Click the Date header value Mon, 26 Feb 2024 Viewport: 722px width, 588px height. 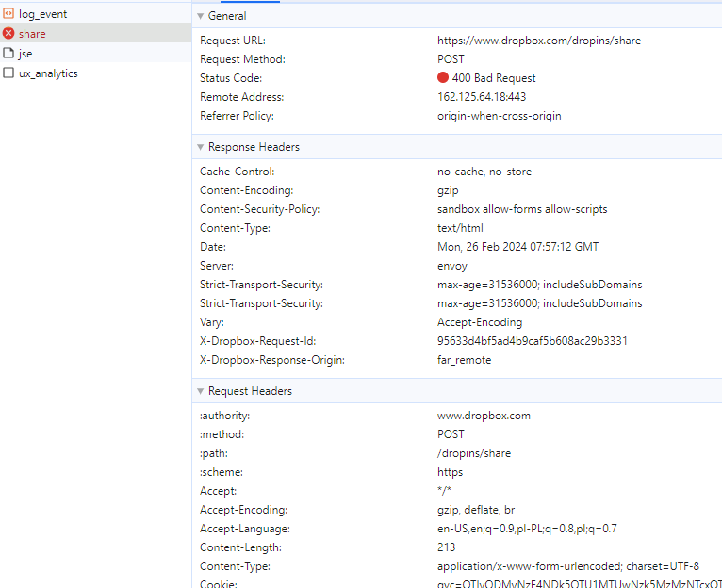(x=517, y=247)
